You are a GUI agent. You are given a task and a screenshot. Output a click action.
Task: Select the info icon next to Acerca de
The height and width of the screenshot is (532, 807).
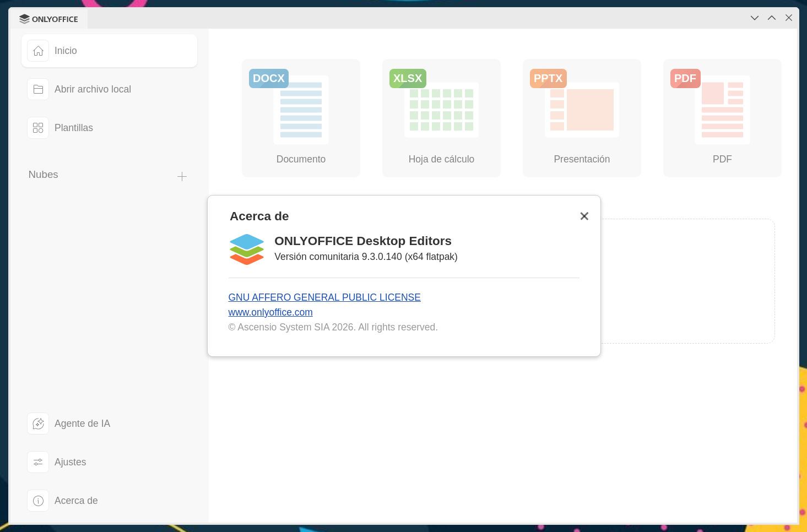click(37, 500)
